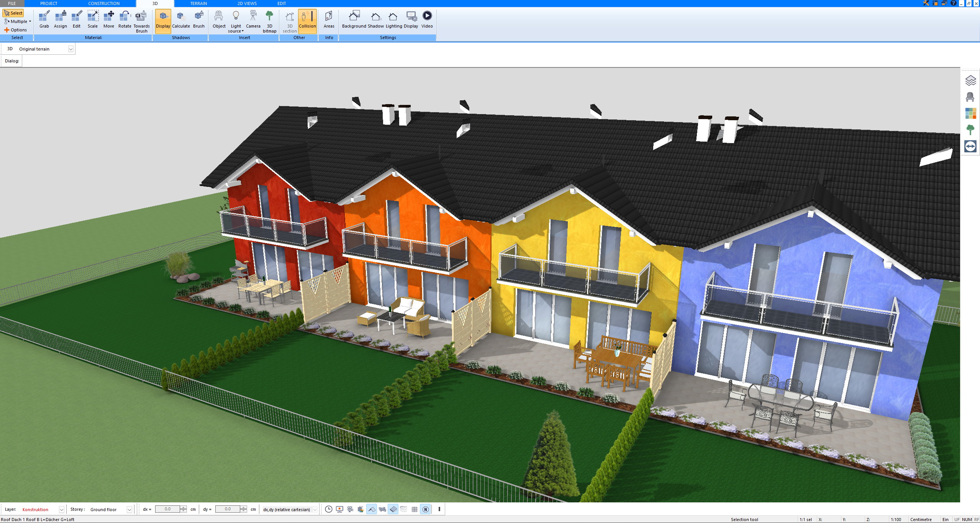Open the Lighting settings
Screen dimensions: 980x523
[x=394, y=20]
